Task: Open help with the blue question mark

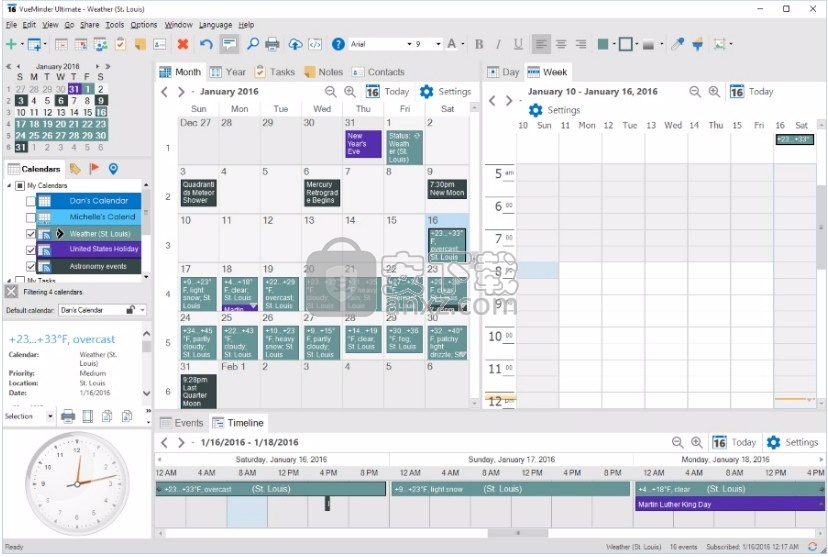Action: point(338,44)
